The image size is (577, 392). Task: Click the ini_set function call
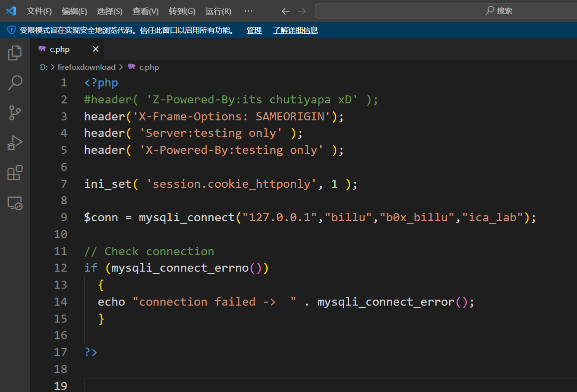point(108,184)
